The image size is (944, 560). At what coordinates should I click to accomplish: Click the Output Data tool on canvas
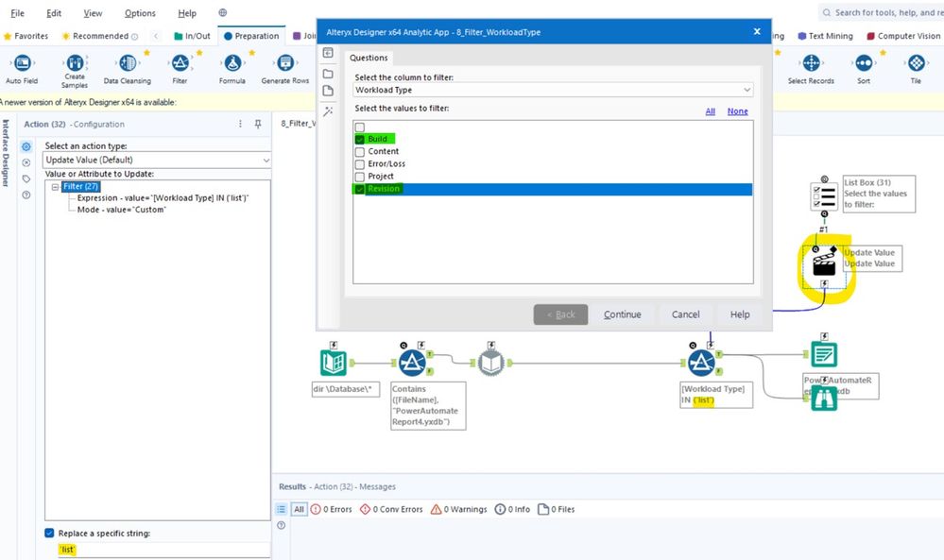tap(824, 354)
